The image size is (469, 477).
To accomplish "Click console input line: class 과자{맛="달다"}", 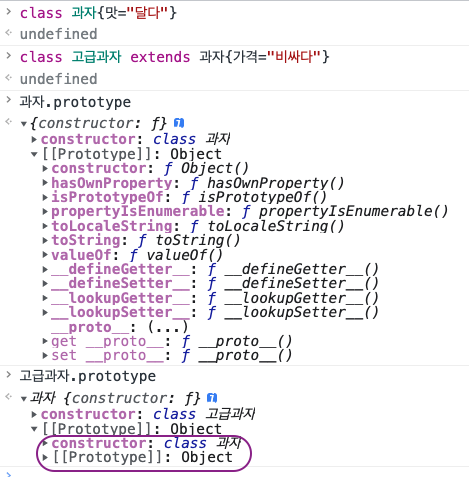I will coord(98,13).
